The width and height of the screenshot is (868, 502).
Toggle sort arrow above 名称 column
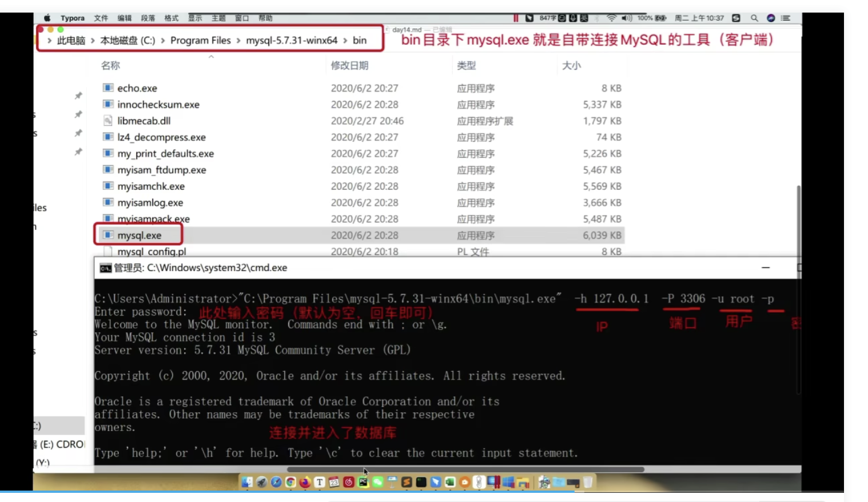211,57
